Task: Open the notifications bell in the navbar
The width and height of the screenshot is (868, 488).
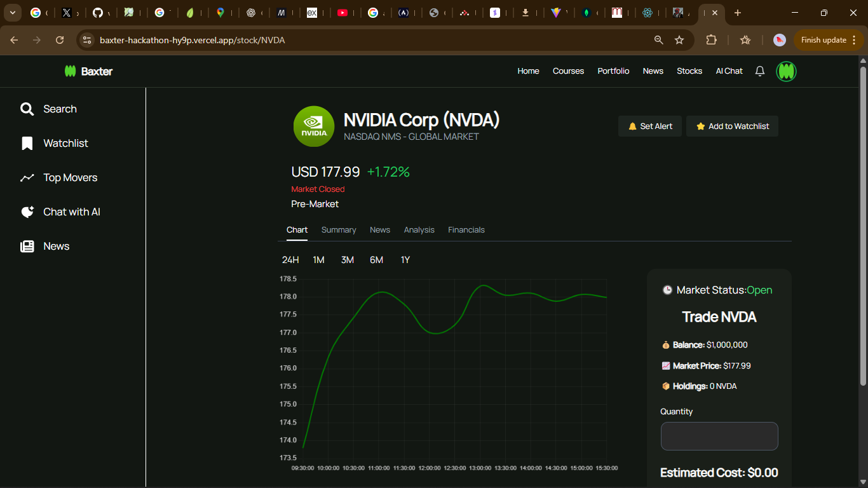Action: click(760, 71)
